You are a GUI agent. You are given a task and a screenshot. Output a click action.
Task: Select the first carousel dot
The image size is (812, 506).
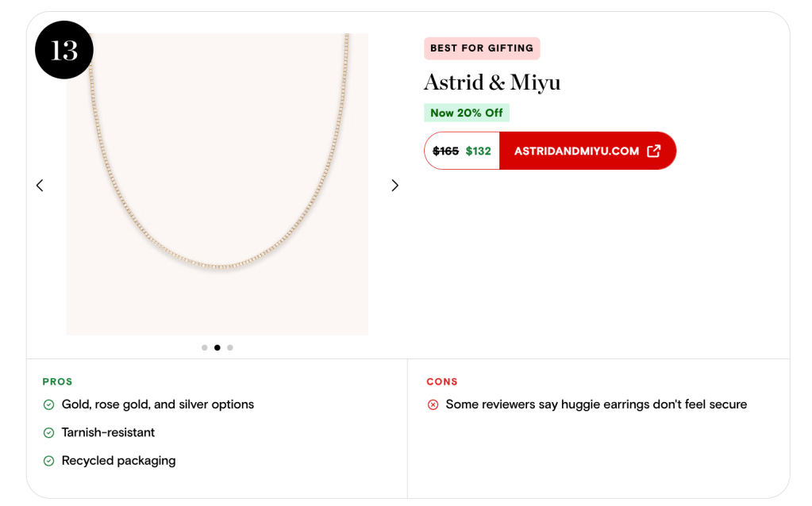(205, 347)
